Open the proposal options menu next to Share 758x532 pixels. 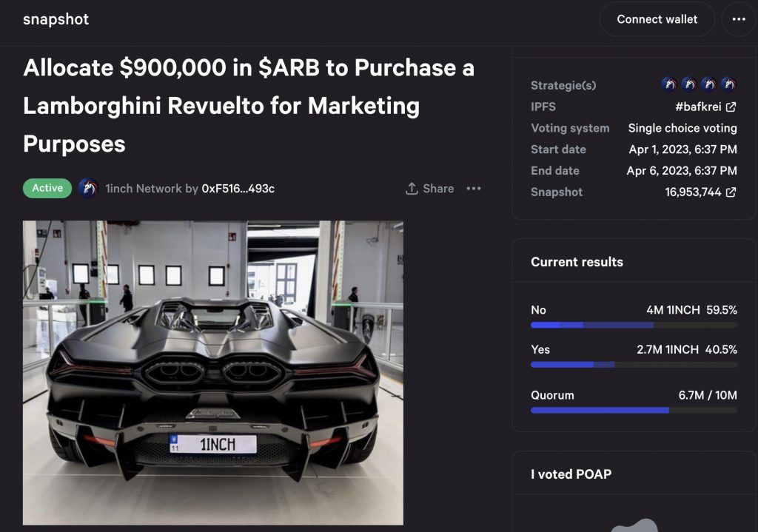(474, 189)
